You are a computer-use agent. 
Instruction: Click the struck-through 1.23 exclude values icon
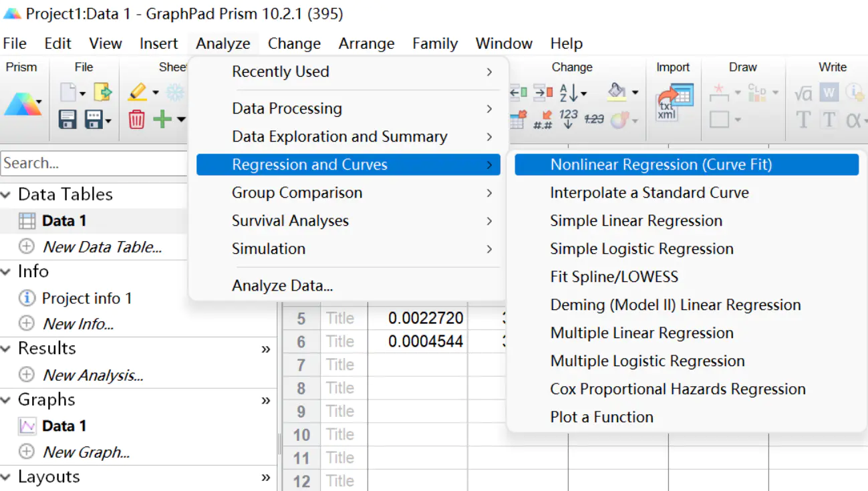[594, 119]
